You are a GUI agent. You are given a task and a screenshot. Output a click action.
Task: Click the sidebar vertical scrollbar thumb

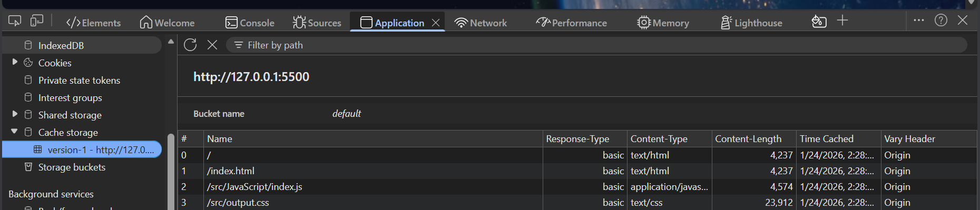[x=171, y=172]
